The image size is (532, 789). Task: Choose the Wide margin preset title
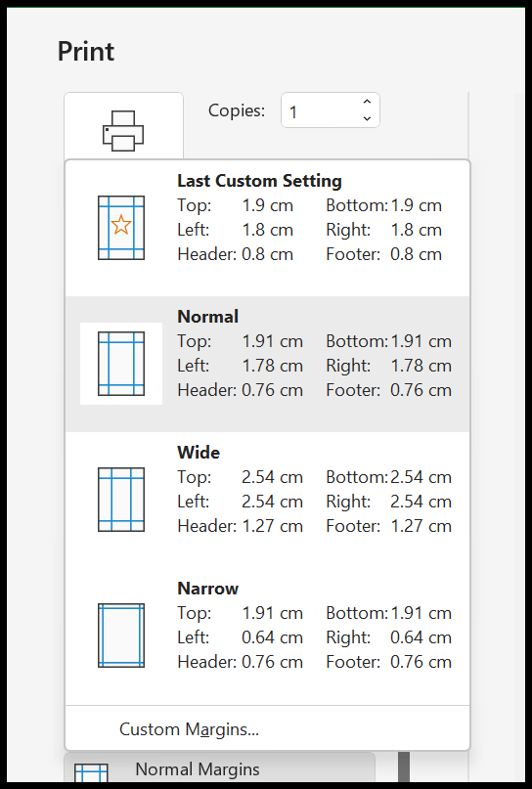click(199, 452)
